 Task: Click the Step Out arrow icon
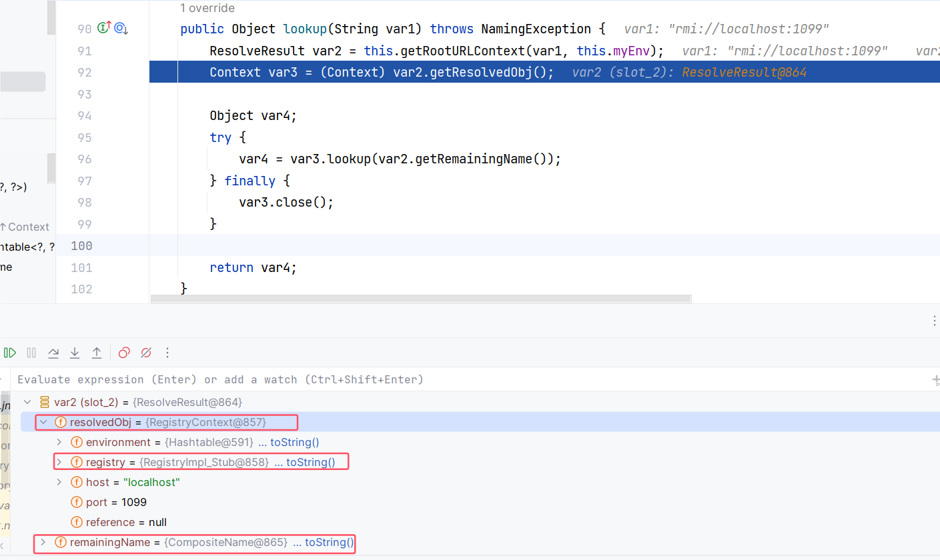(97, 353)
